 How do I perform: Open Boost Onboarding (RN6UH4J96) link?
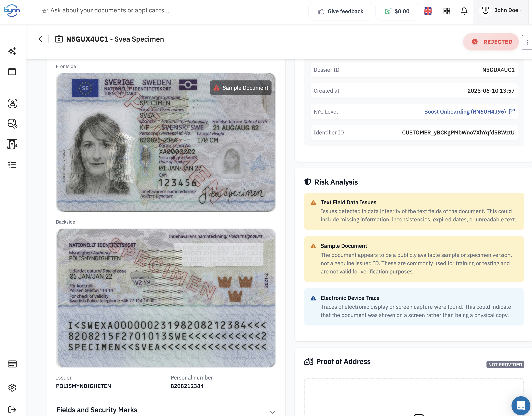pos(465,112)
